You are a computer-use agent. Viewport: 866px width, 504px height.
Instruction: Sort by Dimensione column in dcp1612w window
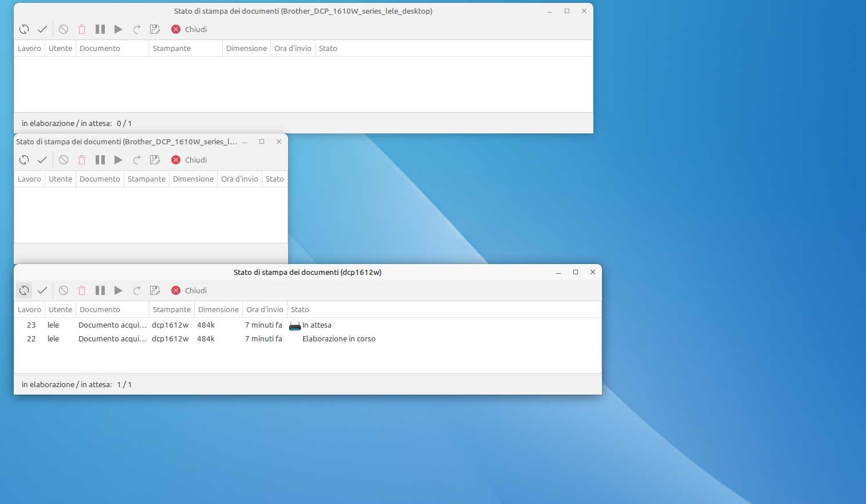[x=218, y=309]
